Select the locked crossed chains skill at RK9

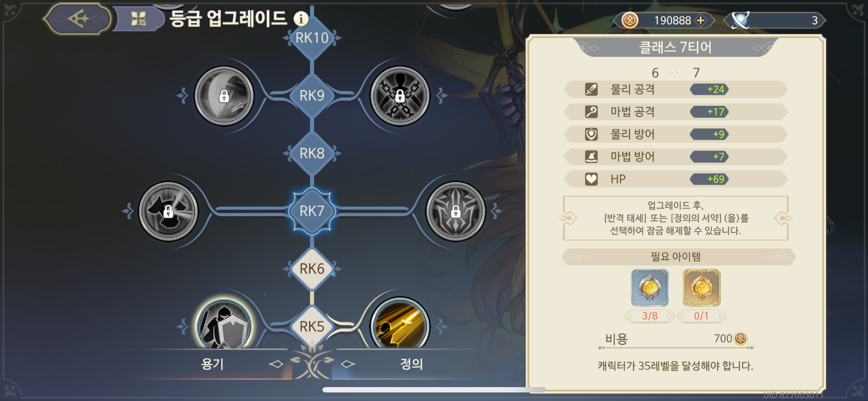pos(400,96)
